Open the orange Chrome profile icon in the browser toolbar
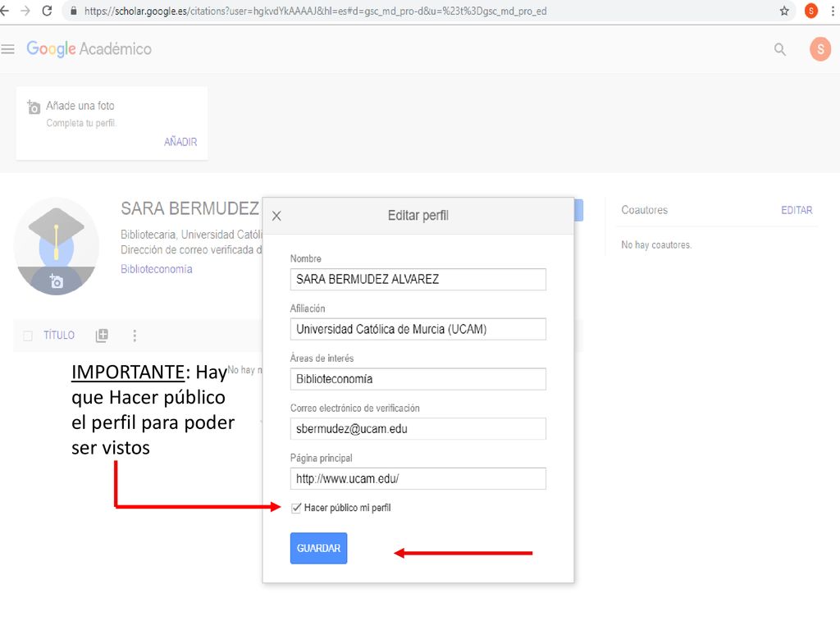Viewport: 840px width, 630px height. coord(811,11)
